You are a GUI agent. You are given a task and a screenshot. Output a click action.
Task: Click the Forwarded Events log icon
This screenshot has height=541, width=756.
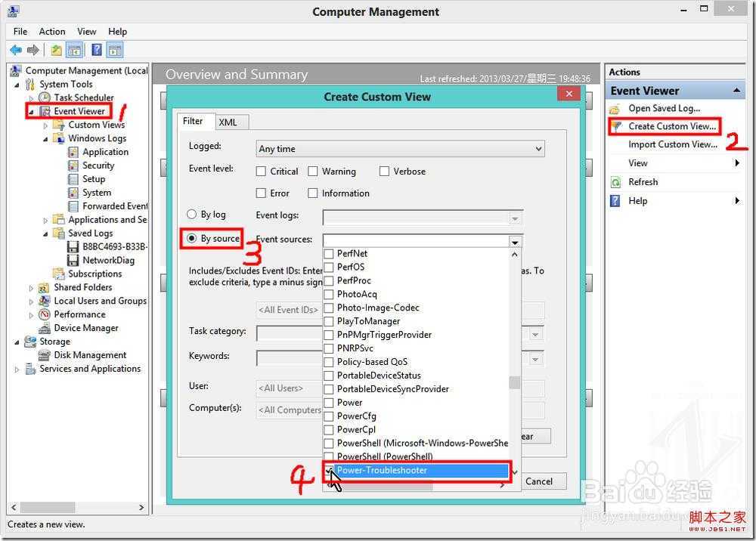click(73, 206)
